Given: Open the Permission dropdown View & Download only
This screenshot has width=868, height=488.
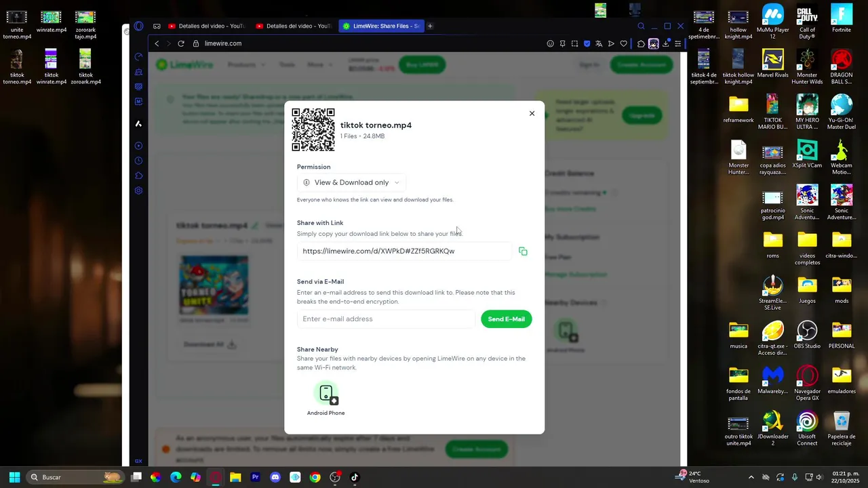Looking at the screenshot, I should pyautogui.click(x=351, y=182).
